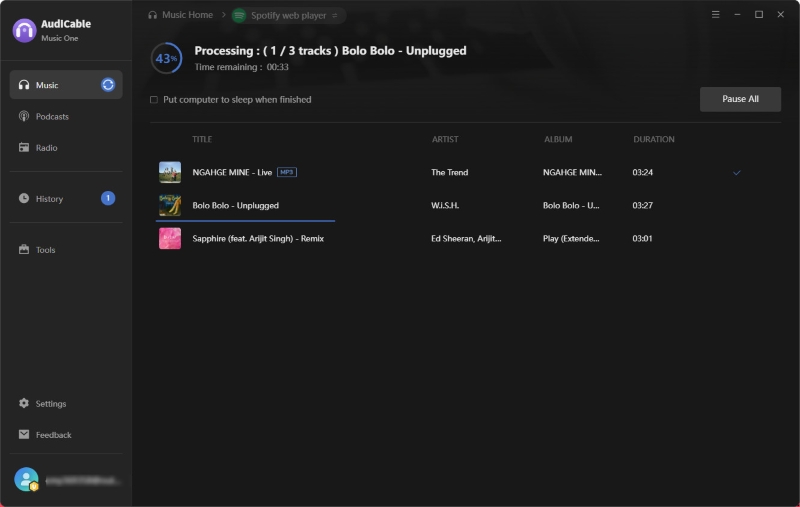Click the DURATION column header
Viewport: 800px width, 507px height.
coord(654,139)
